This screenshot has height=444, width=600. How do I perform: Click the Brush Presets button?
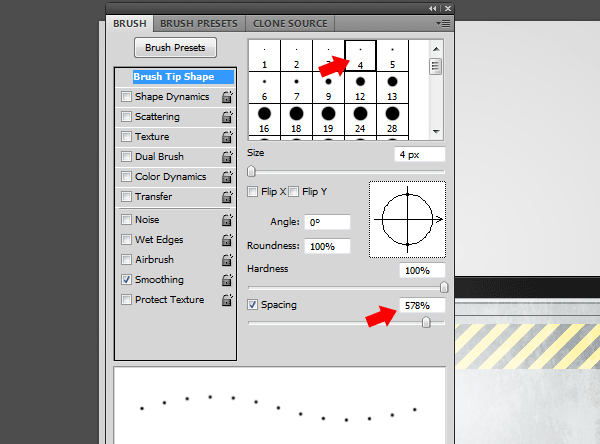(x=175, y=47)
